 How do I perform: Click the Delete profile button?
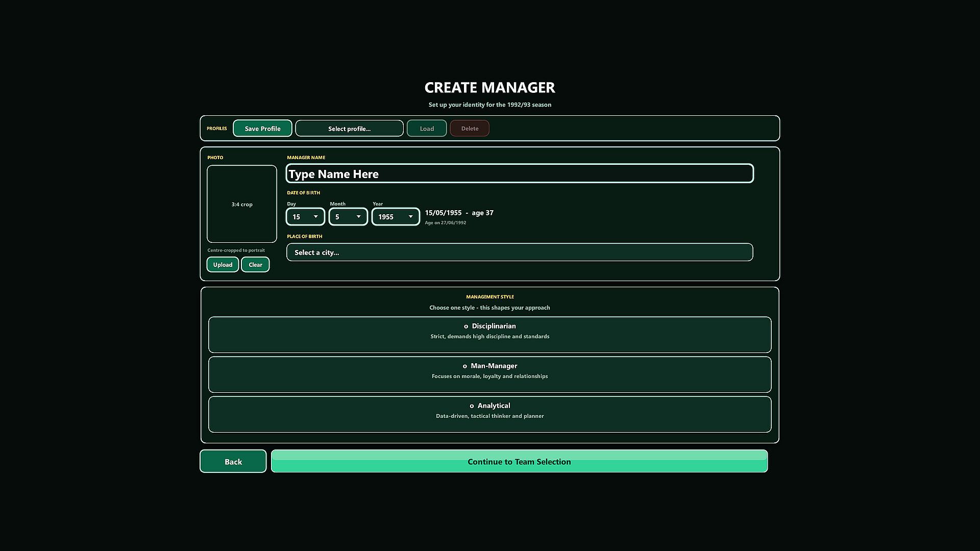click(x=470, y=128)
